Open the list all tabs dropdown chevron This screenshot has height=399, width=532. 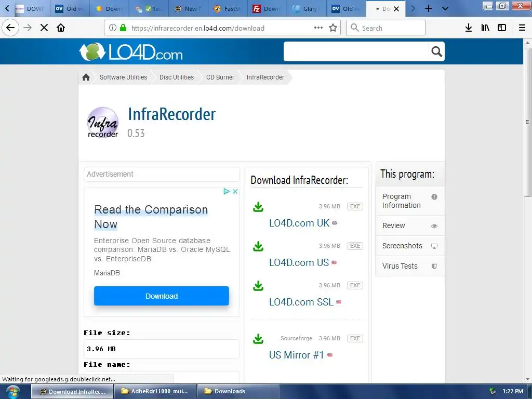(445, 8)
